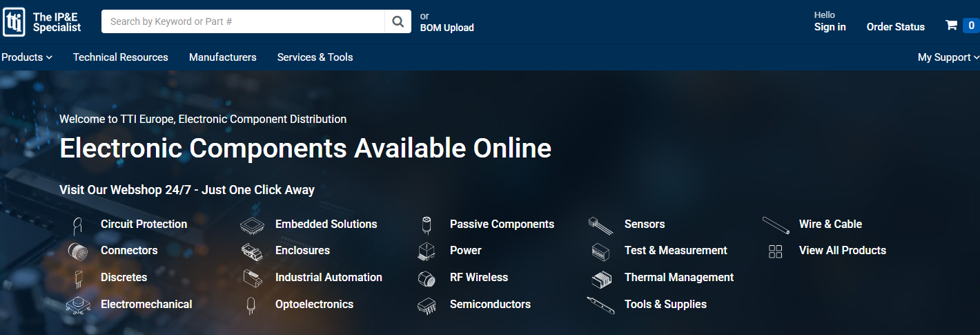Screen dimensions: 980x335
Task: Expand the Products dropdown menu
Action: tap(27, 57)
